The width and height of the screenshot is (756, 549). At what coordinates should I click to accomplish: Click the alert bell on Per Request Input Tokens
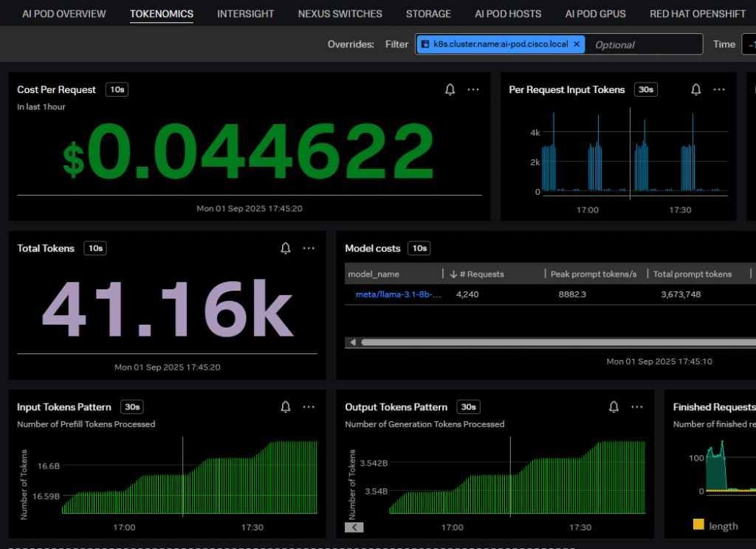tap(695, 89)
